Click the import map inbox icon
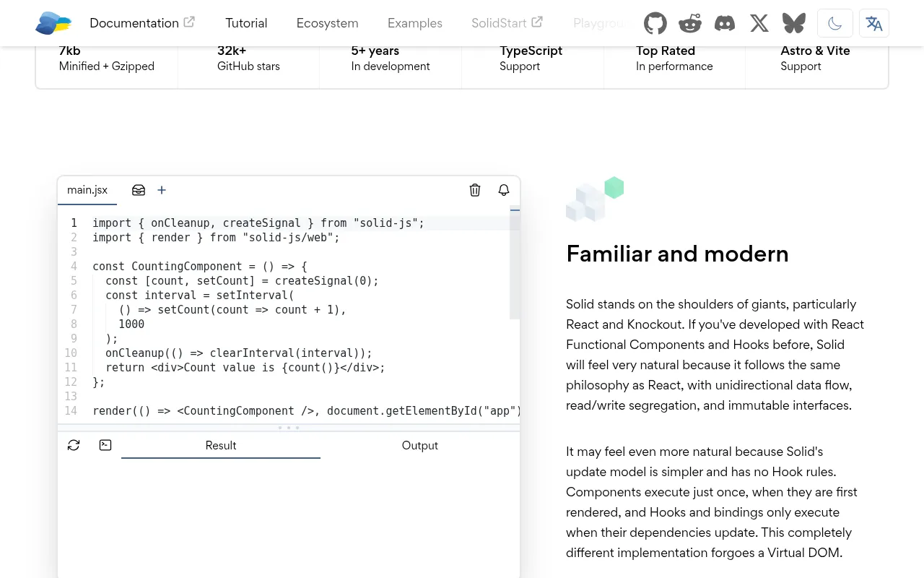 [139, 190]
